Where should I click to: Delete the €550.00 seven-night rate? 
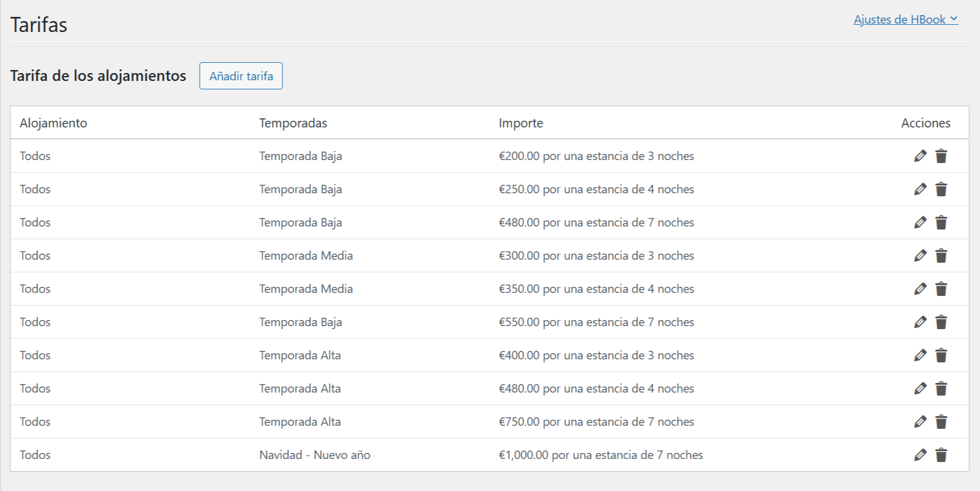click(x=941, y=322)
